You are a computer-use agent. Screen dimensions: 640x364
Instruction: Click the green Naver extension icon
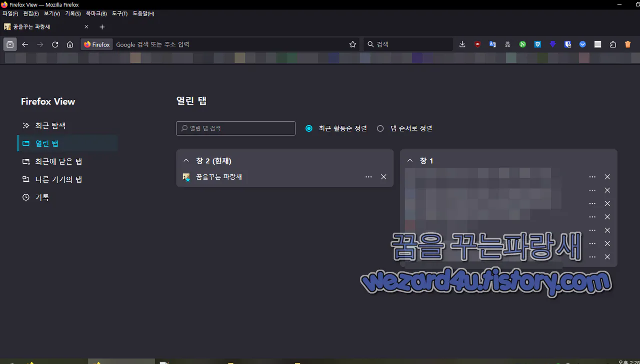click(x=522, y=44)
